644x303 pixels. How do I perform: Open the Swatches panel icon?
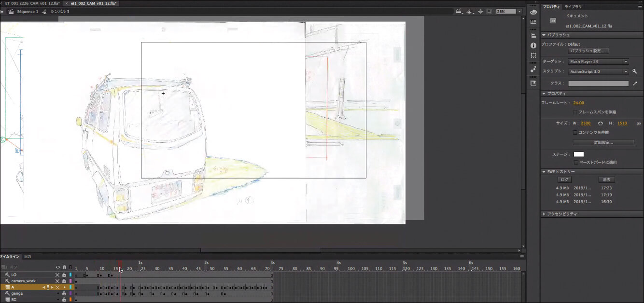(533, 22)
